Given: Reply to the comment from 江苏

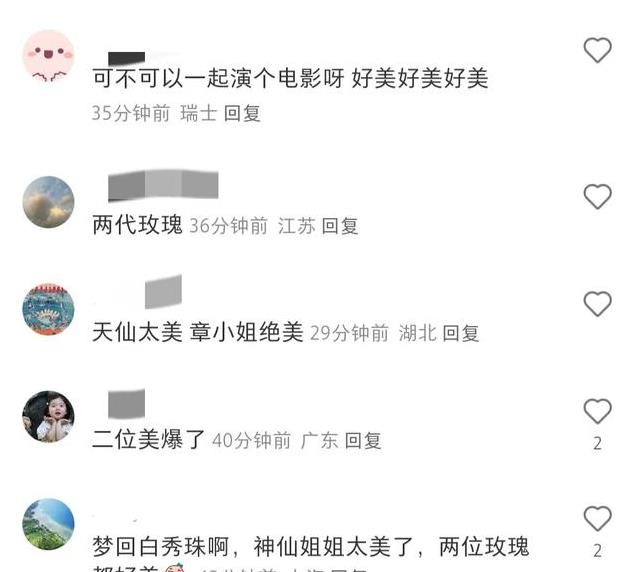Looking at the screenshot, I should coord(340,226).
